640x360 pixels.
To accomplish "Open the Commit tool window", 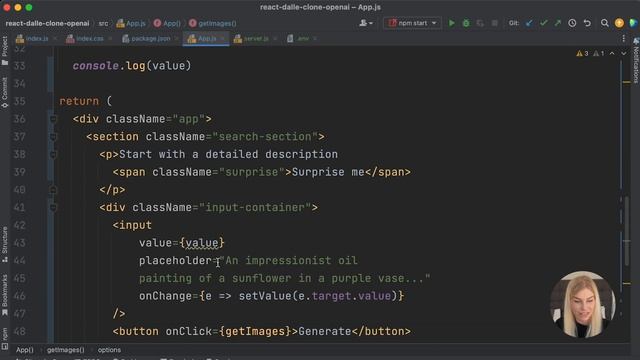I will coord(4,93).
